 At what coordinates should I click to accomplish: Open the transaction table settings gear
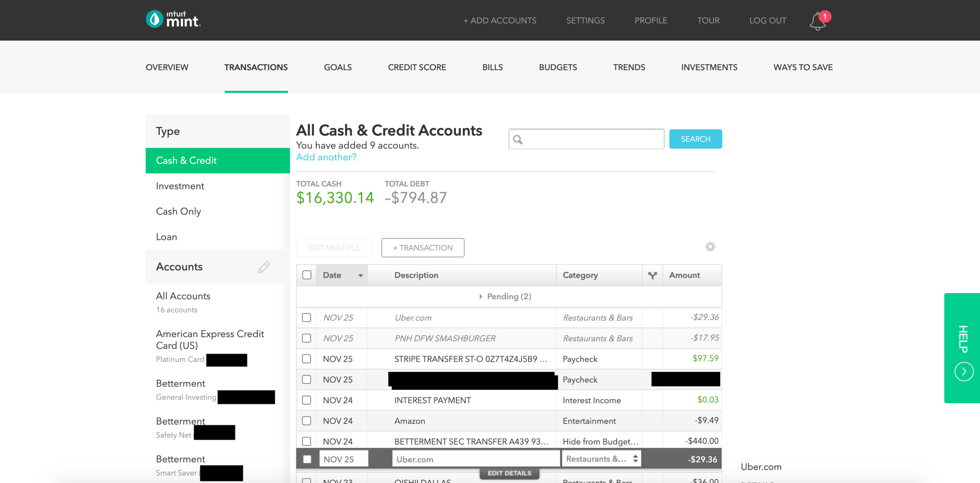[710, 247]
